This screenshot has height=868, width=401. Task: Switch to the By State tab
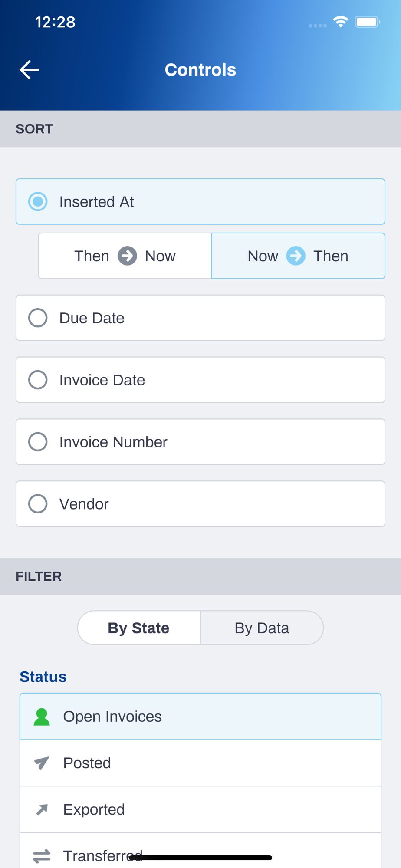coord(139,628)
